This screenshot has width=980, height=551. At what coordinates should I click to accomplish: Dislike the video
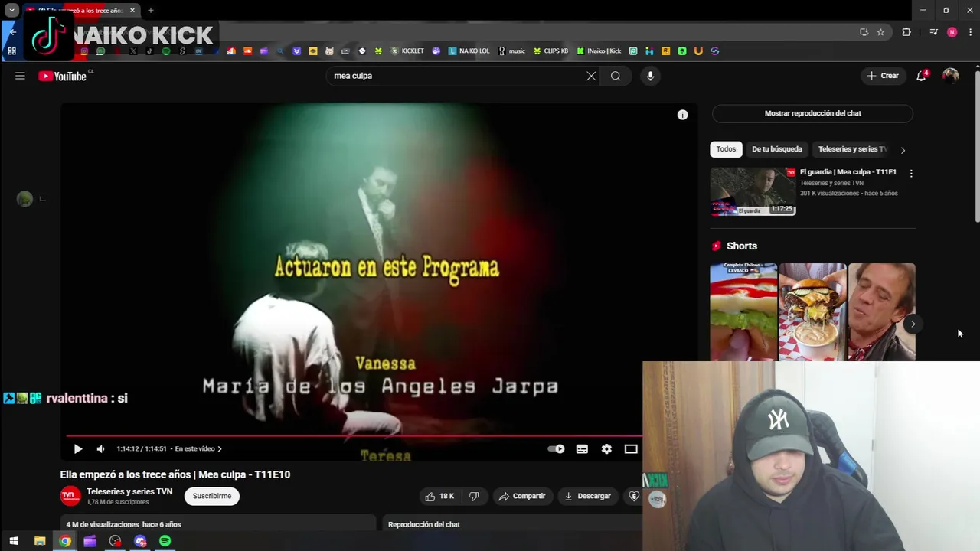(x=474, y=496)
